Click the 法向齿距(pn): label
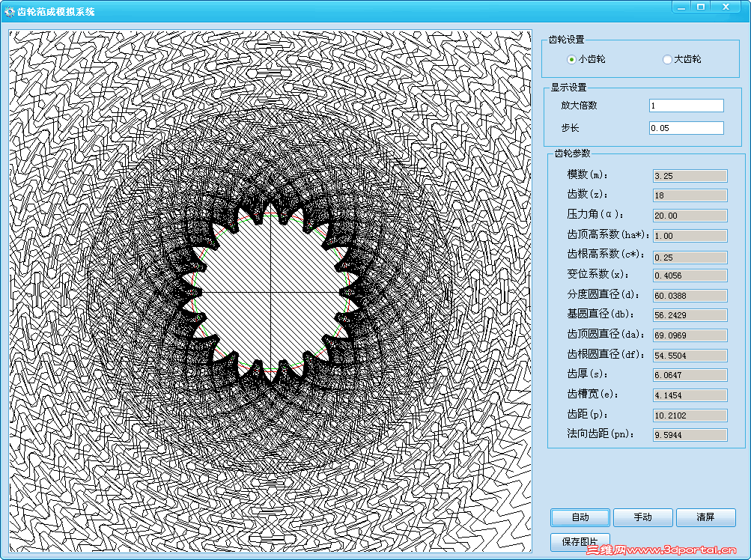Image resolution: width=751 pixels, height=560 pixels. [601, 434]
